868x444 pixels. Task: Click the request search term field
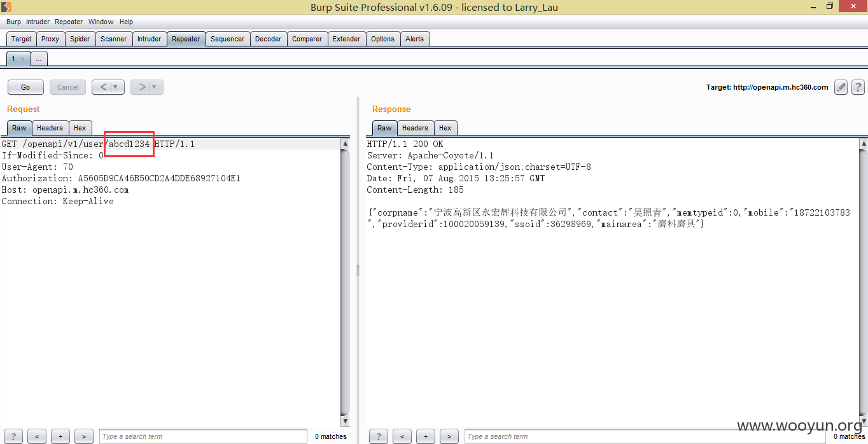204,436
